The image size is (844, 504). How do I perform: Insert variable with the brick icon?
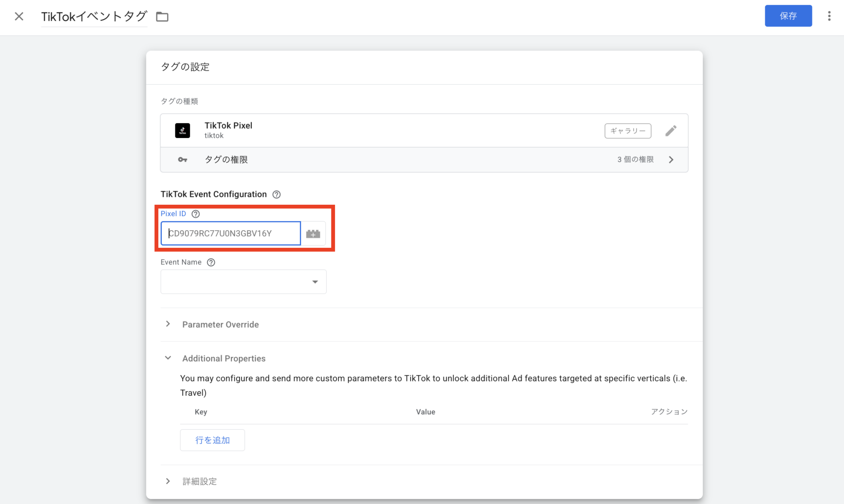(x=313, y=234)
